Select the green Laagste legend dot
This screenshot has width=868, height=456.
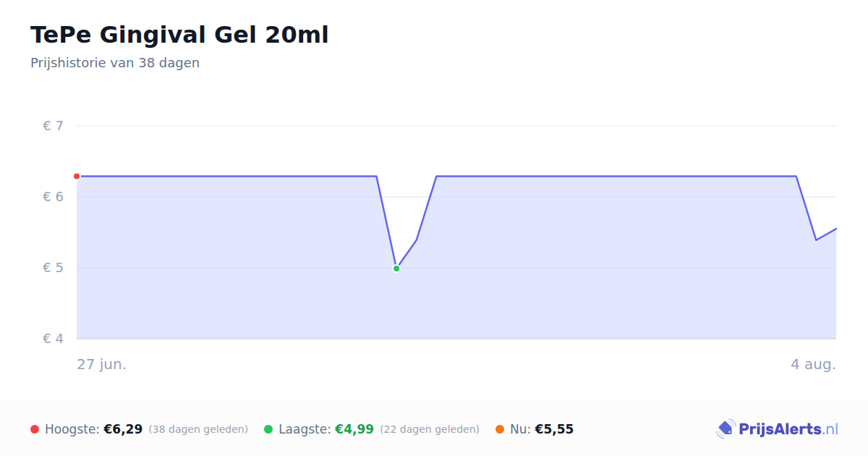(x=268, y=429)
